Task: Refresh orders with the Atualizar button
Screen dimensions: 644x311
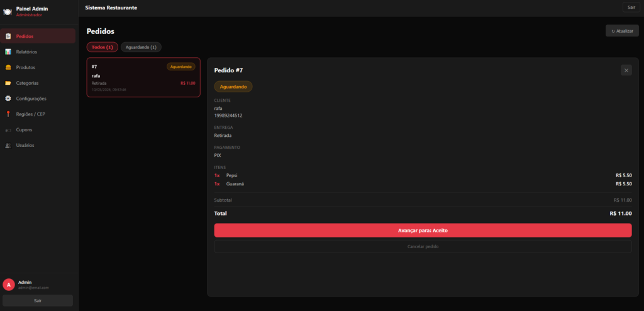Action: (622, 30)
